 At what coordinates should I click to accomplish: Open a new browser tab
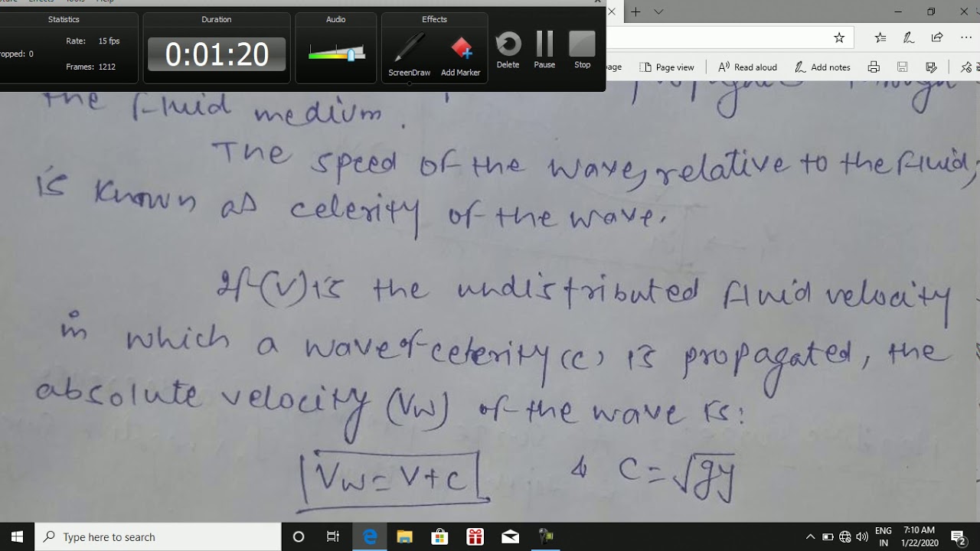click(x=635, y=11)
